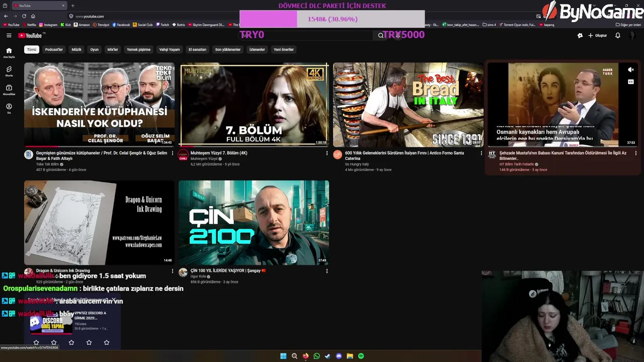Open the Muhteşem Yüzyıl 7. Bölüm thumbnail
The width and height of the screenshot is (644, 362).
click(254, 104)
